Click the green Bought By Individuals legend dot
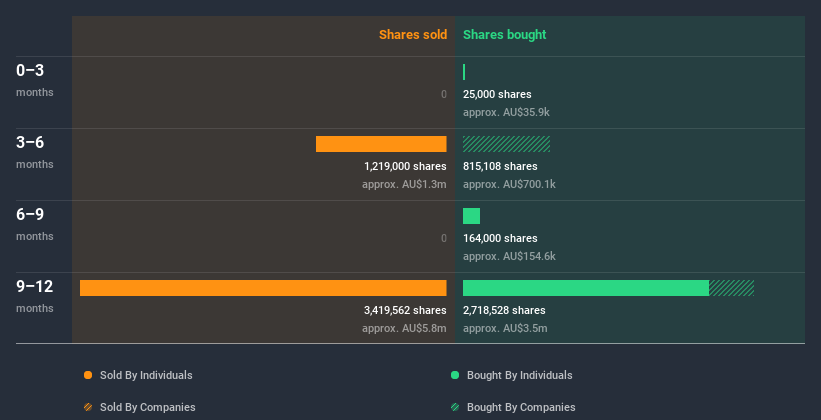Image resolution: width=821 pixels, height=420 pixels. pos(455,375)
